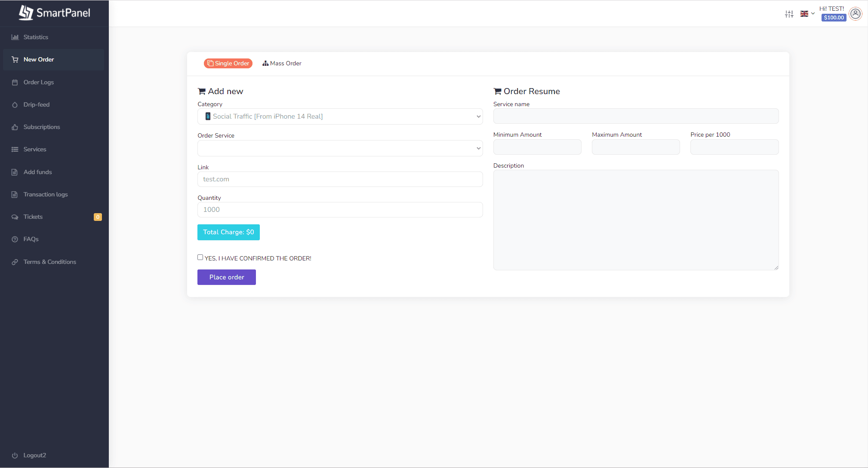
Task: Focus the Quantity input field
Action: coord(340,210)
